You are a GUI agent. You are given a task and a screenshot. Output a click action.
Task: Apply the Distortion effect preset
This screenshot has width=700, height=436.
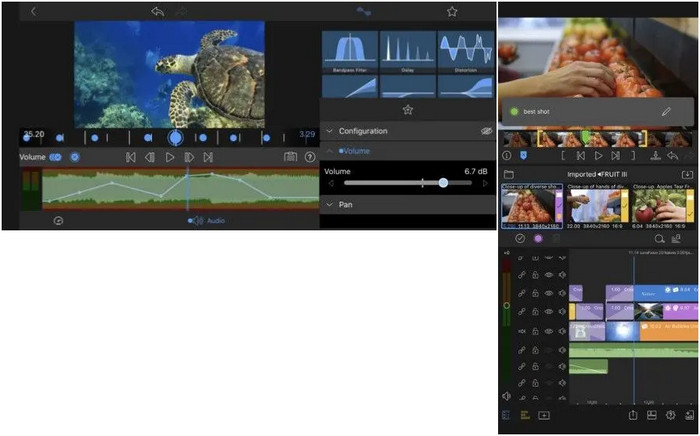click(x=466, y=52)
